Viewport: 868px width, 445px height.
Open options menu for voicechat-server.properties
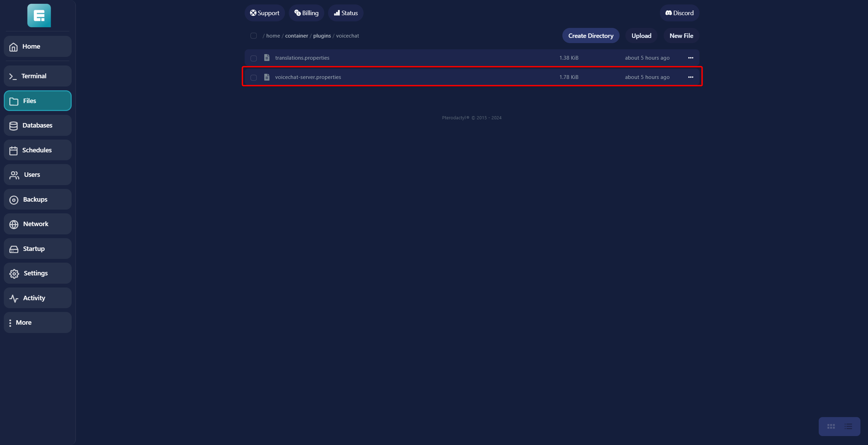pyautogui.click(x=691, y=77)
